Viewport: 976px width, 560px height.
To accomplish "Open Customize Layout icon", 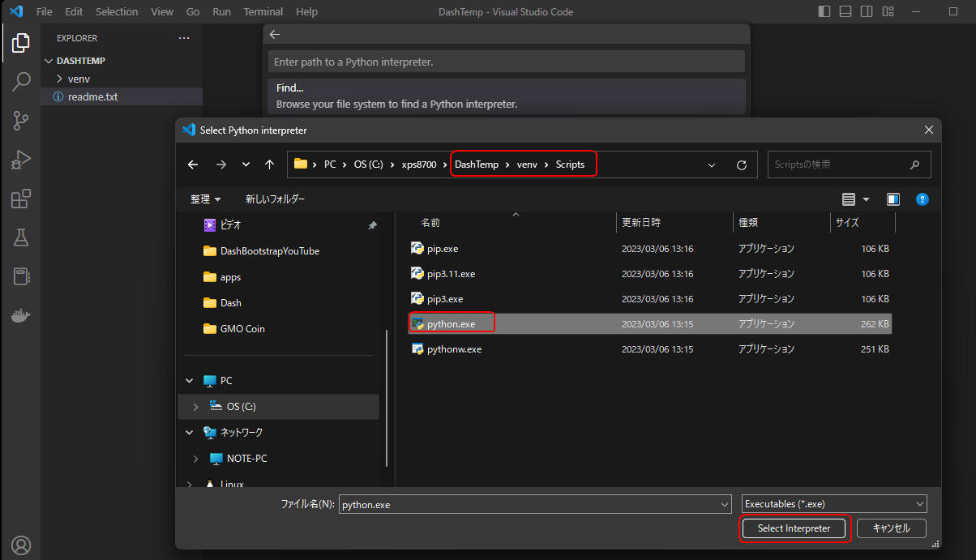I will click(x=888, y=12).
